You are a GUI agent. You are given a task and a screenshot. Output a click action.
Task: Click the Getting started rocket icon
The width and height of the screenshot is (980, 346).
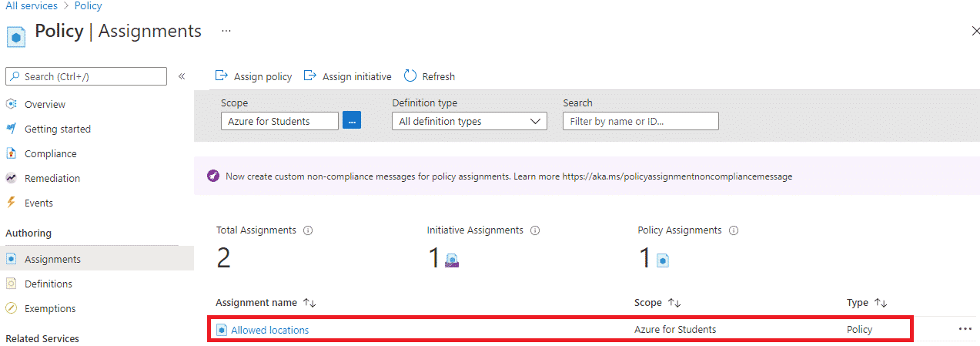point(12,129)
